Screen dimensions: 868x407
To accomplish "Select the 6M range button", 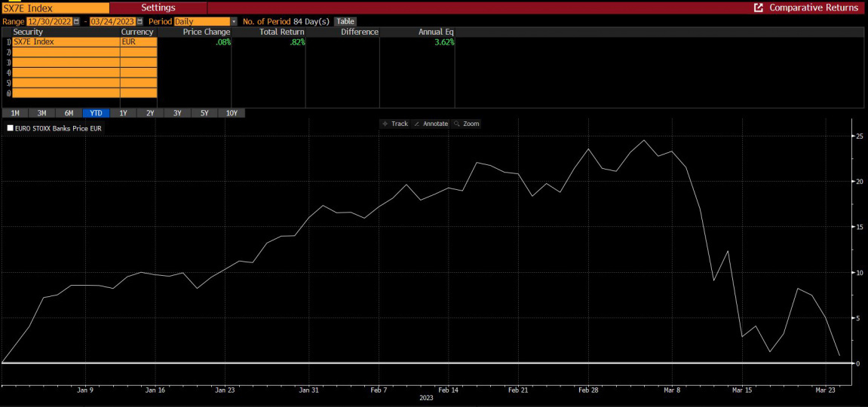I will coord(69,113).
